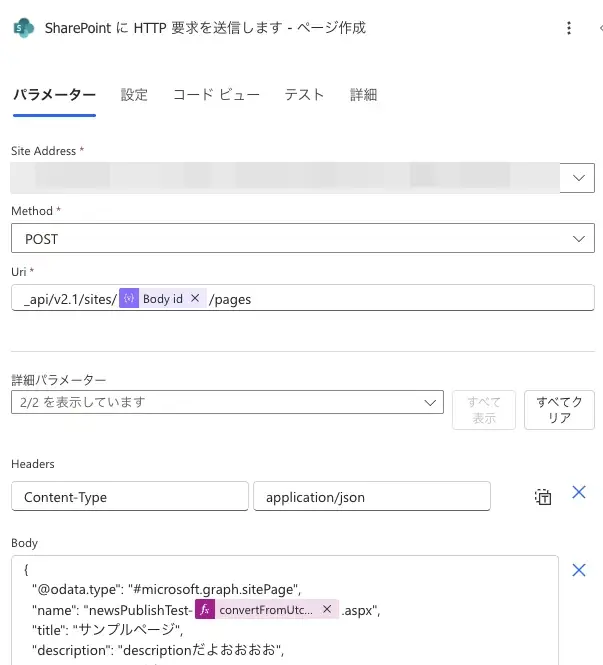
Task: Click the application/json header value field
Action: pyautogui.click(x=372, y=496)
